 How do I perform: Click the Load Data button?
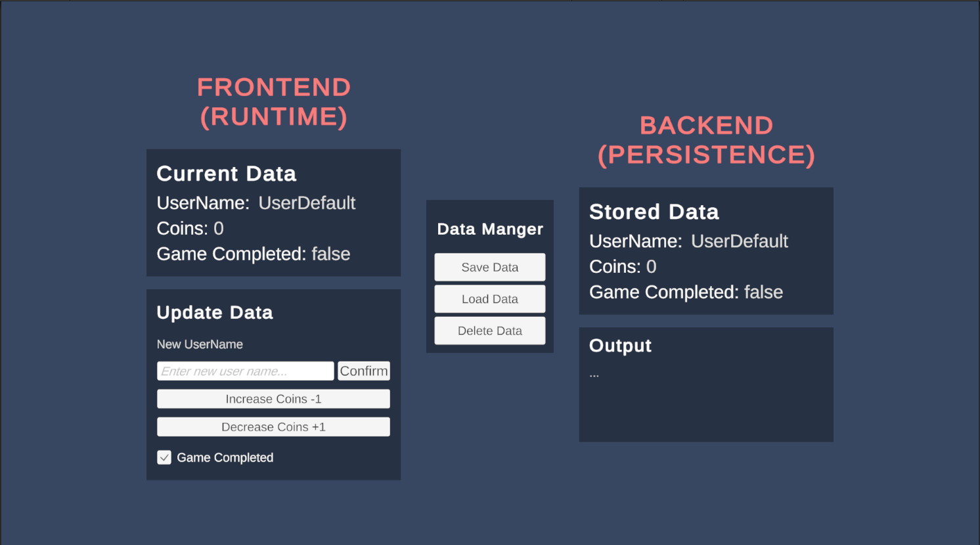pyautogui.click(x=489, y=298)
